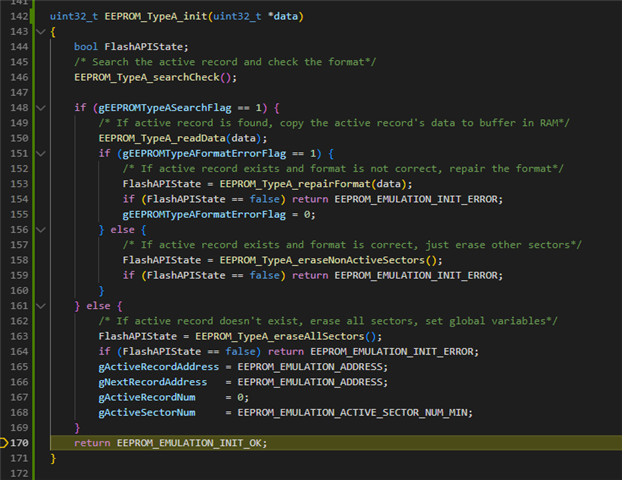Click EEPROM_EMULATION_ADDRESS on line 165

(x=310, y=367)
